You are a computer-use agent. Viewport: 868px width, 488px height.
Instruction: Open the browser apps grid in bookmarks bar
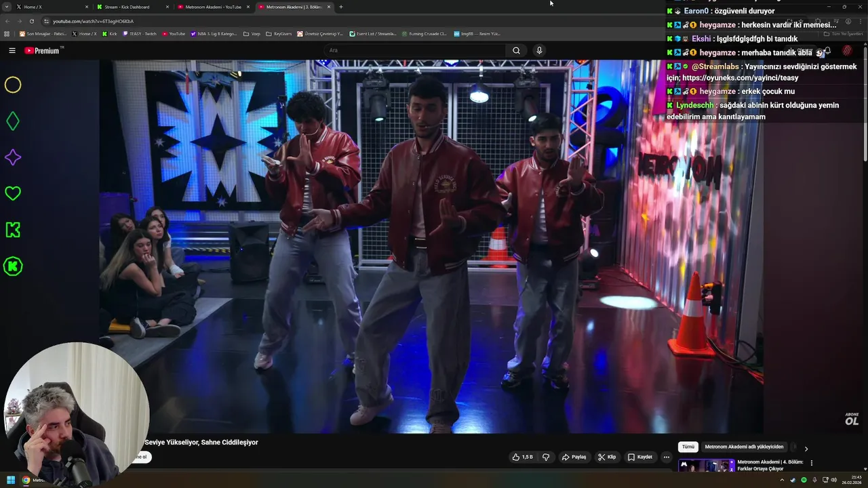7,33
